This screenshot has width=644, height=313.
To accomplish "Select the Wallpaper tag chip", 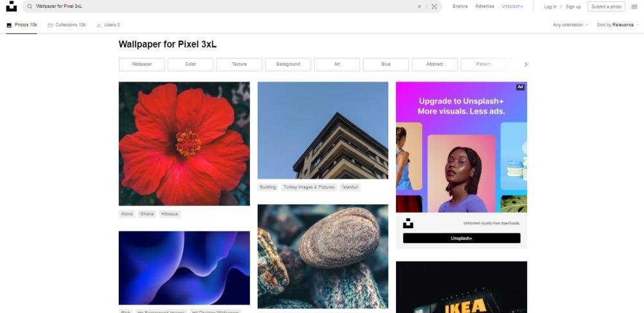I will [x=141, y=64].
